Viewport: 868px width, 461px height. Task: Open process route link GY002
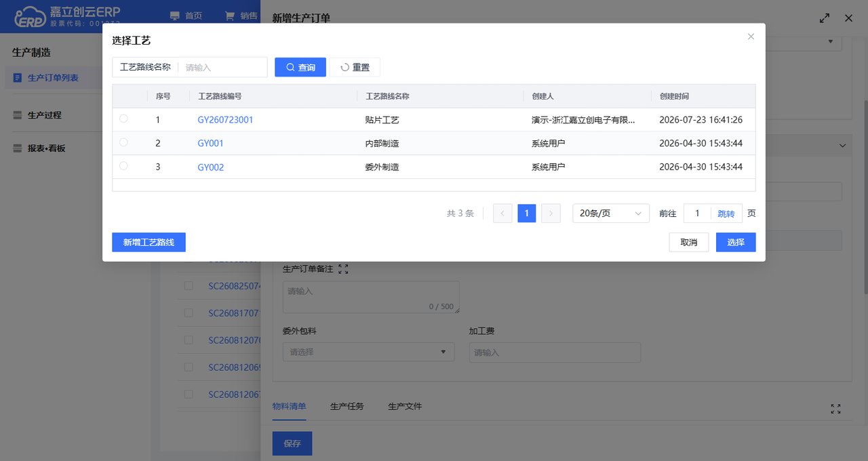coord(210,167)
